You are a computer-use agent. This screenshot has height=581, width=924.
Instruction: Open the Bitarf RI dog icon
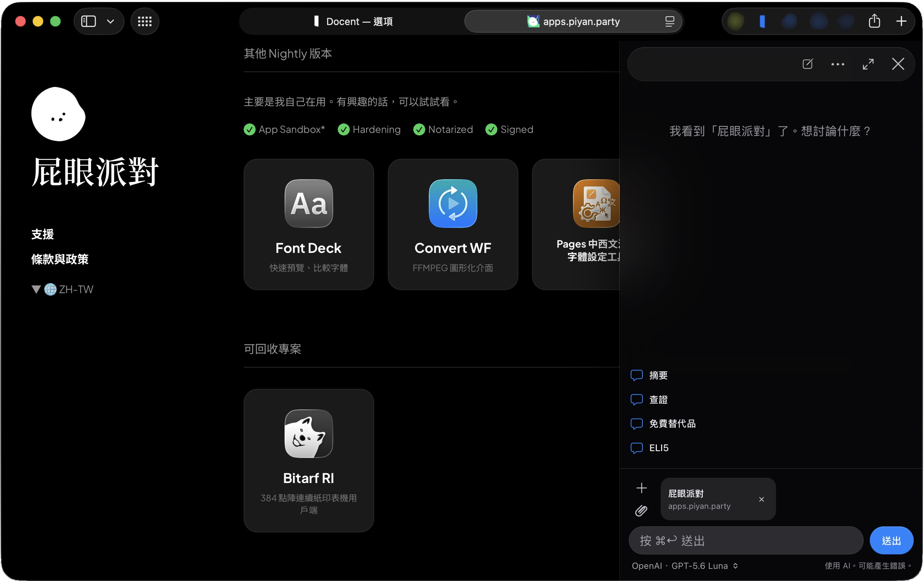click(309, 434)
